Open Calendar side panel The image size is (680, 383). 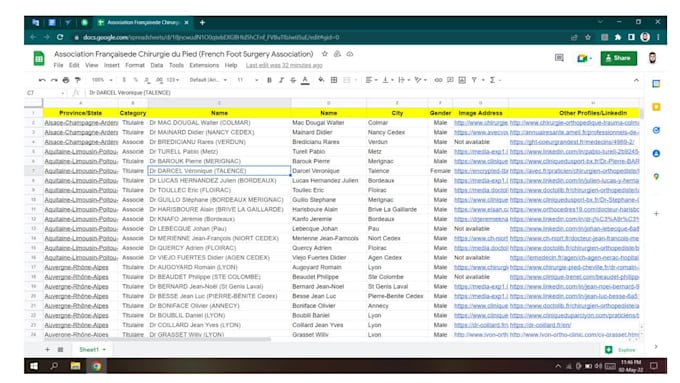pyautogui.click(x=656, y=84)
